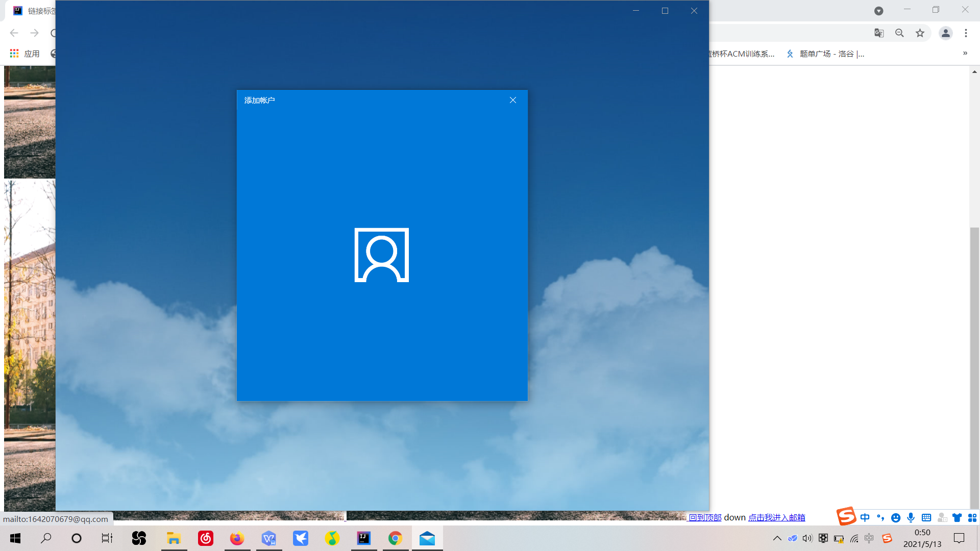Expand hidden system tray icons
Image resolution: width=980 pixels, height=551 pixels.
pos(777,538)
